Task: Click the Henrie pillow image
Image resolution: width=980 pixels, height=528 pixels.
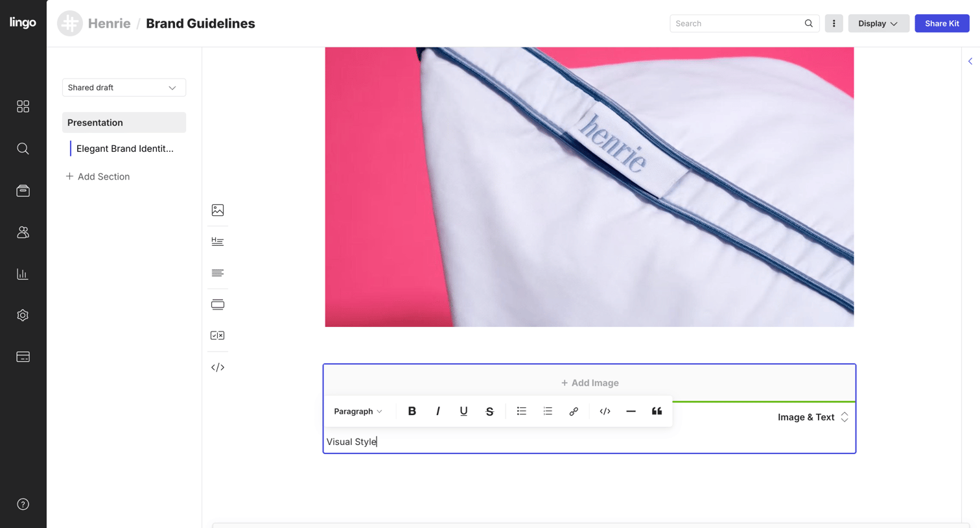Action: point(589,187)
